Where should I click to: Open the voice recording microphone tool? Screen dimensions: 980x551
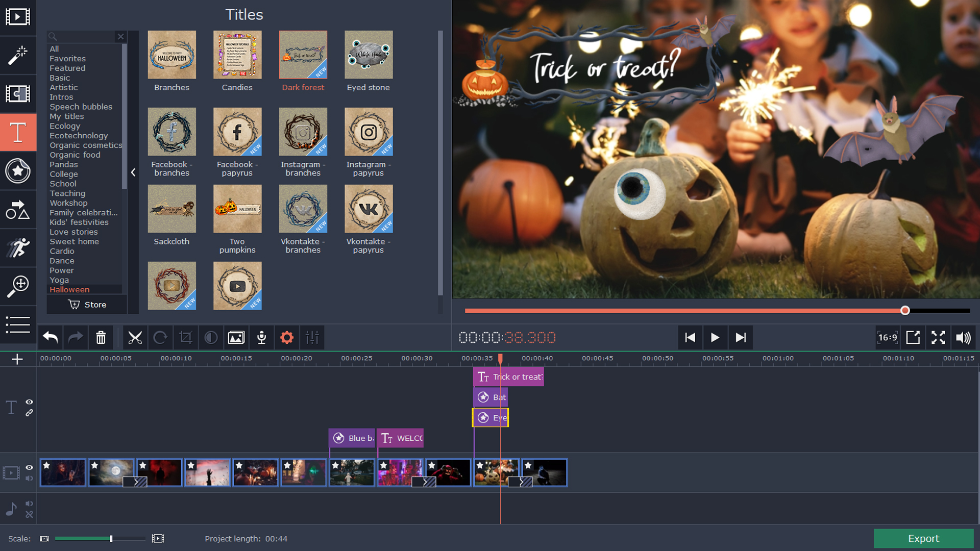261,337
